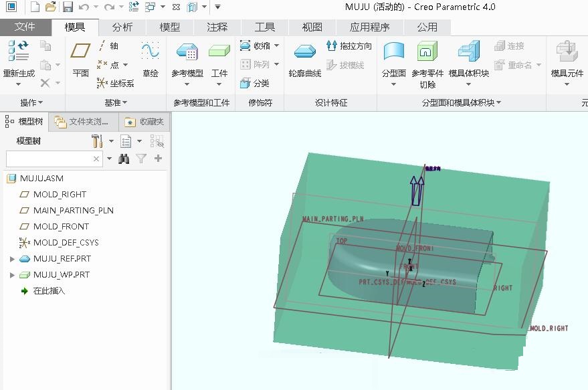This screenshot has width=588, height=390.
Task: Open the 文件夹浏览 folder browser tab
Action: (x=84, y=122)
